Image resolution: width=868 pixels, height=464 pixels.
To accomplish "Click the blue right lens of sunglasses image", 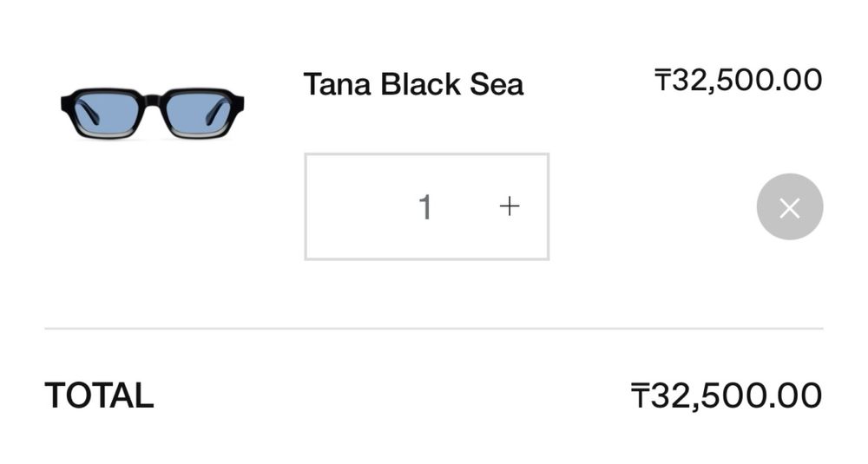I will (x=198, y=112).
